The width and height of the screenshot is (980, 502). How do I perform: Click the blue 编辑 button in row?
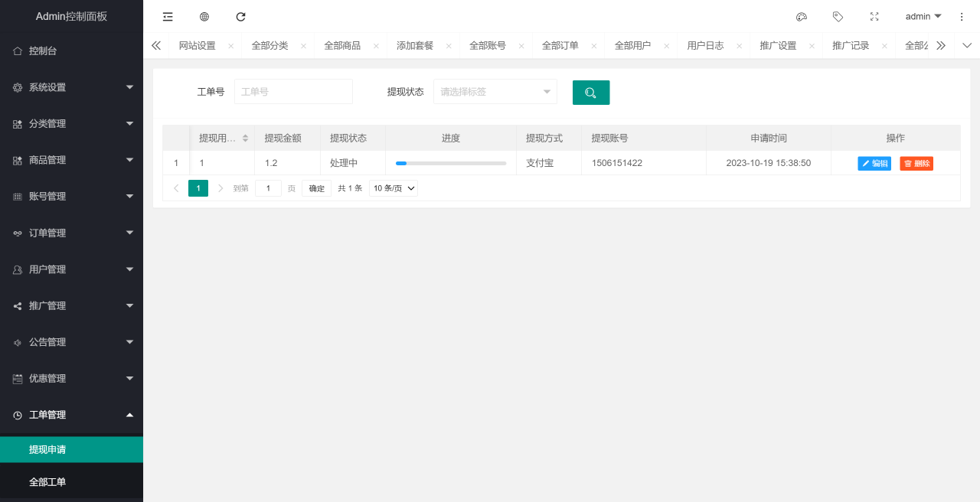(x=874, y=164)
